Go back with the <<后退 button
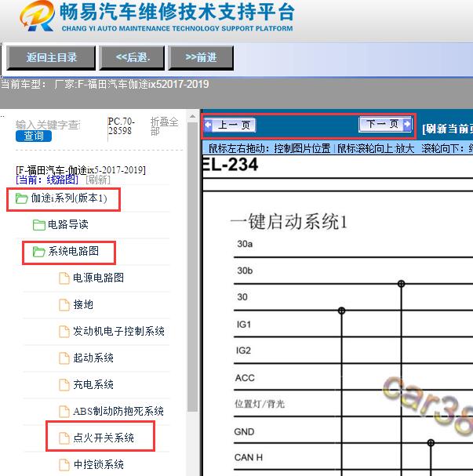 pos(132,58)
